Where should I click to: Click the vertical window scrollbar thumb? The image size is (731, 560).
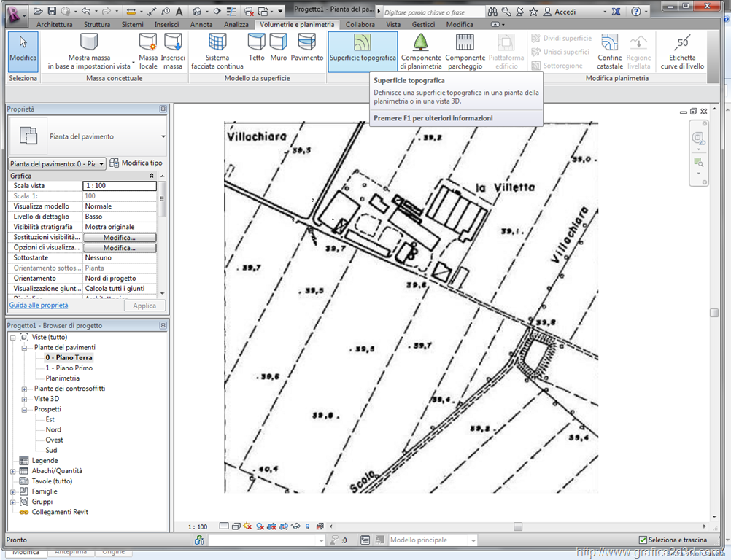coord(714,313)
